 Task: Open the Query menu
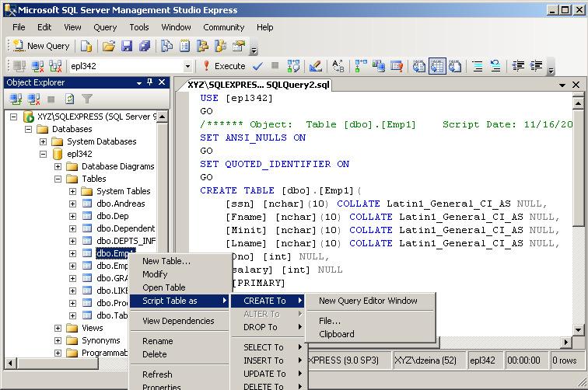coord(105,27)
